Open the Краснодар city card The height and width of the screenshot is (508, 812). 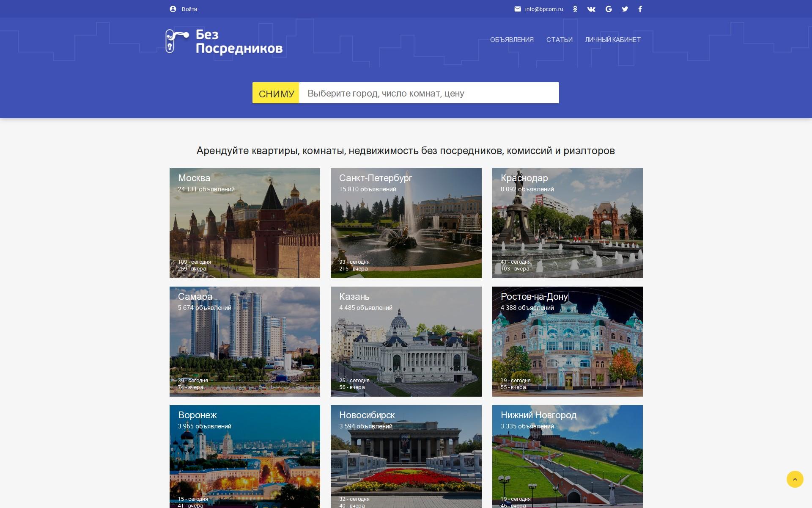(x=567, y=223)
